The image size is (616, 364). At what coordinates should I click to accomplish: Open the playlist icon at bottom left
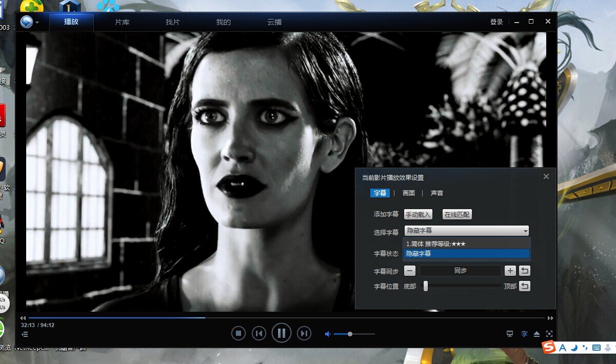25,334
